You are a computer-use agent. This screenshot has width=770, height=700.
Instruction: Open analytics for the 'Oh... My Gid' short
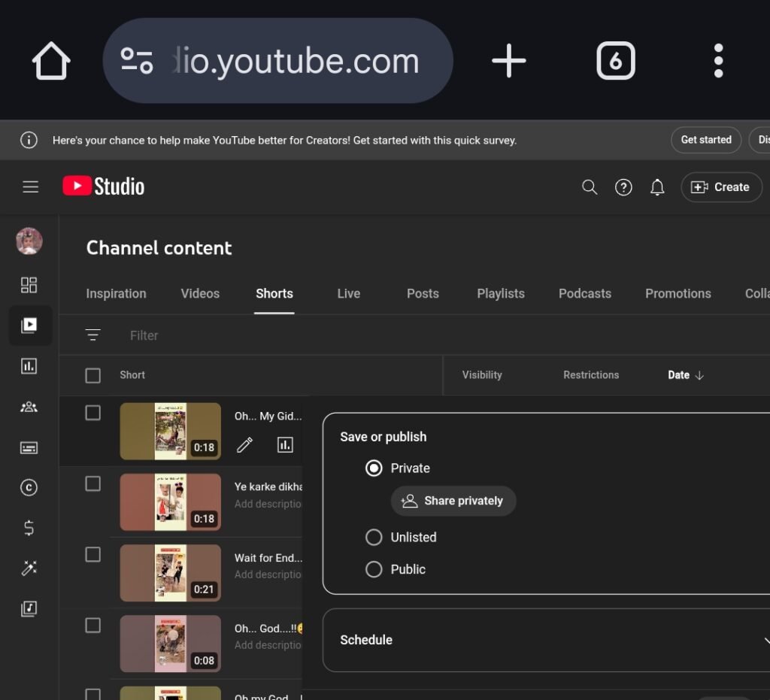click(285, 445)
